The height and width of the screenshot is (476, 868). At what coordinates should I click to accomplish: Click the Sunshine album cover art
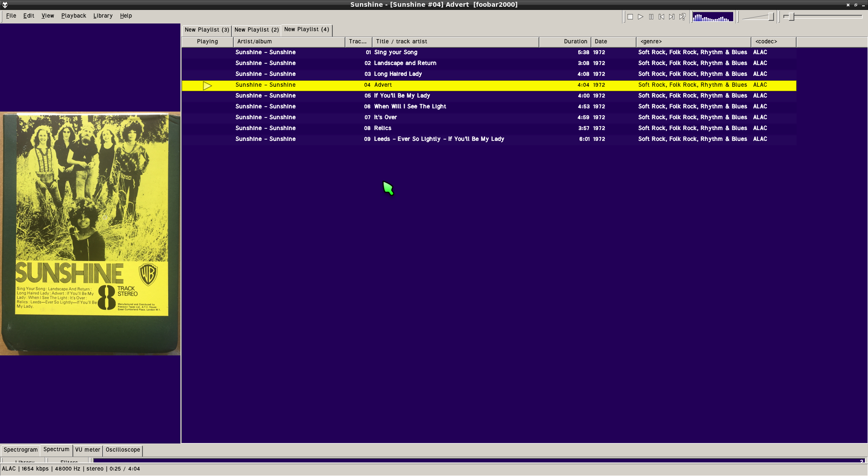[90, 233]
